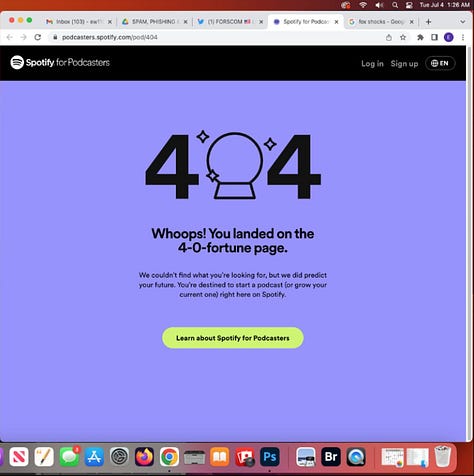Click Learn about Spotify for Podcasters button

tap(233, 338)
